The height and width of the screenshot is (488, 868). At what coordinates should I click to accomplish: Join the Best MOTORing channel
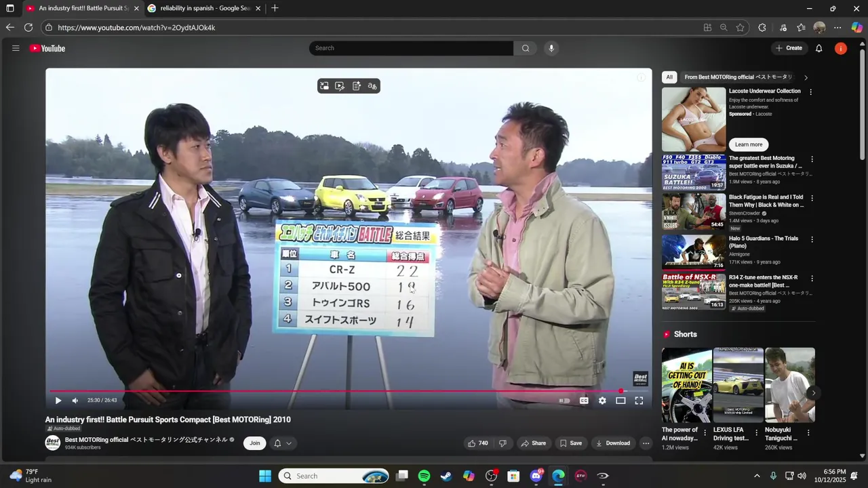(x=254, y=443)
